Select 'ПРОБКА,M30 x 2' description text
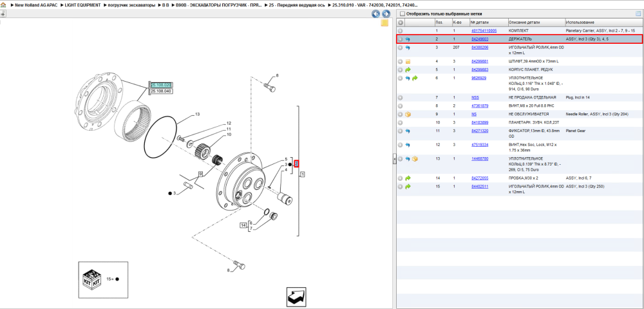 524,178
